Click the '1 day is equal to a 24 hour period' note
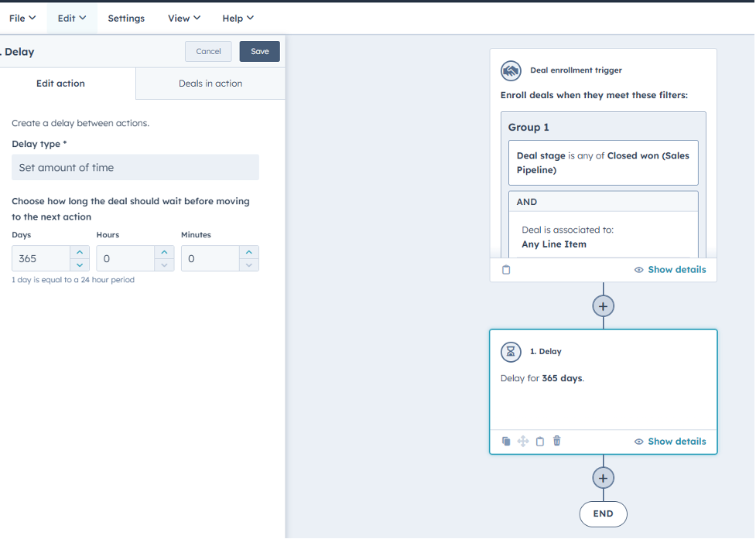 (x=74, y=280)
